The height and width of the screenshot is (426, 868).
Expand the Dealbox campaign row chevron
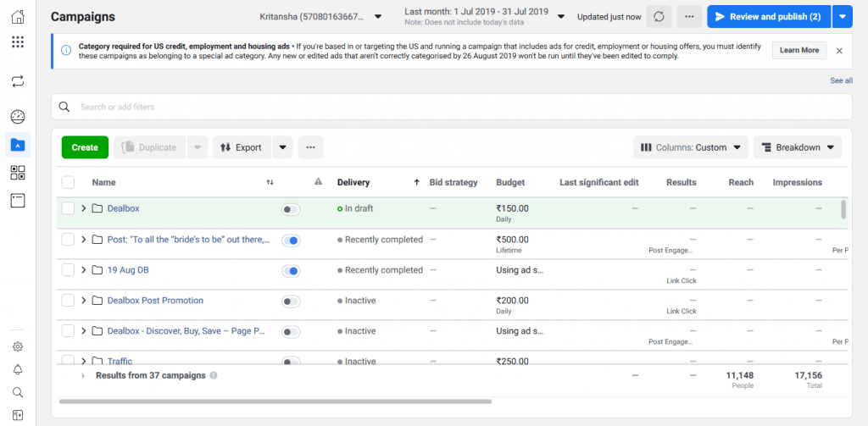click(x=84, y=208)
